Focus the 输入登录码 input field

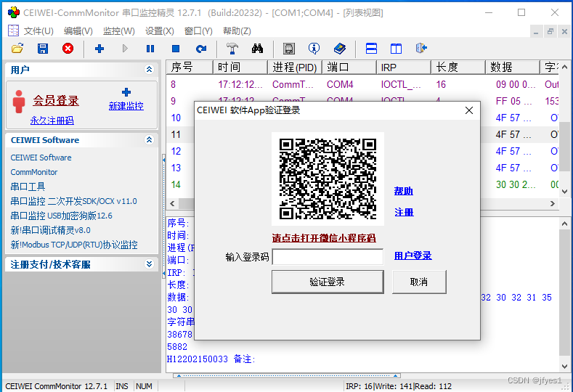(x=328, y=257)
